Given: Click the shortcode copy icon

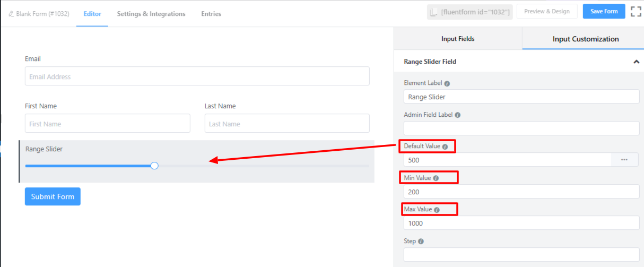Looking at the screenshot, I should pos(434,12).
